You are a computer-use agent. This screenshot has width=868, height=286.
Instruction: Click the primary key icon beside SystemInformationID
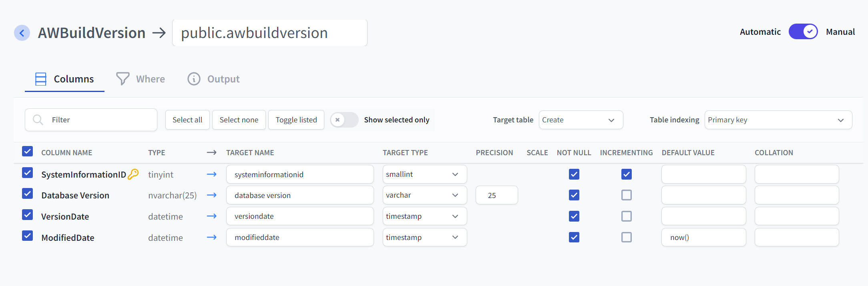(133, 174)
